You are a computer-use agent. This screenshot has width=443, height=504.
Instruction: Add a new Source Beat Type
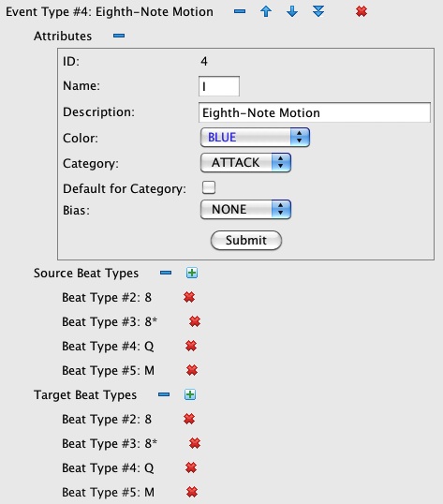(192, 273)
